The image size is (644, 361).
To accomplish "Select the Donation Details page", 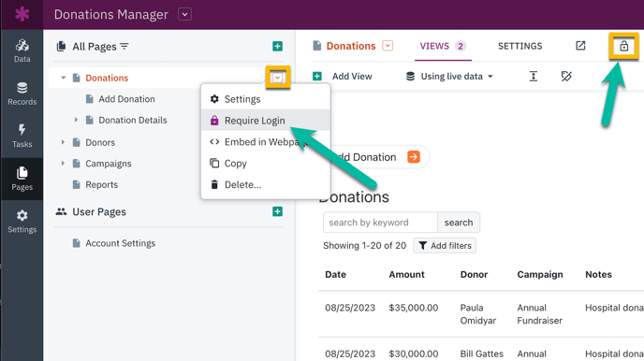I will click(x=133, y=121).
